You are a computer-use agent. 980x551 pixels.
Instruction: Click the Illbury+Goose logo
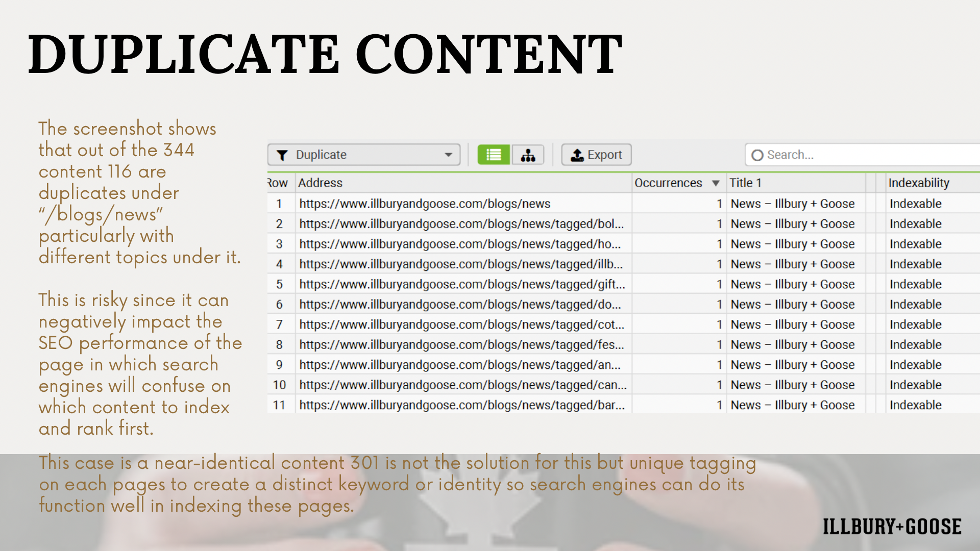[892, 527]
